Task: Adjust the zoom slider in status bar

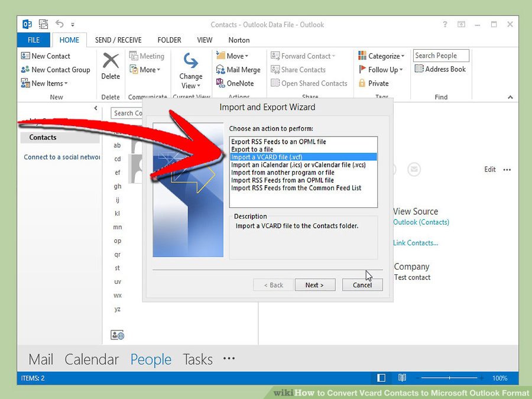Action: tap(449, 378)
